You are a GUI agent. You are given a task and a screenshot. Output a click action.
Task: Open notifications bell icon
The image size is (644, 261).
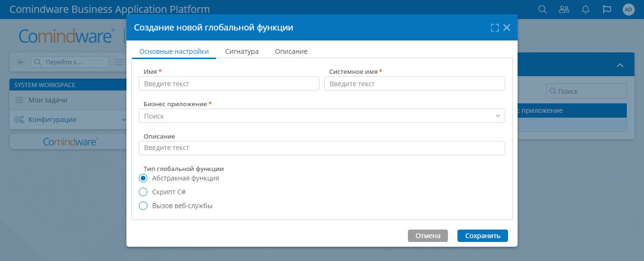tap(586, 10)
